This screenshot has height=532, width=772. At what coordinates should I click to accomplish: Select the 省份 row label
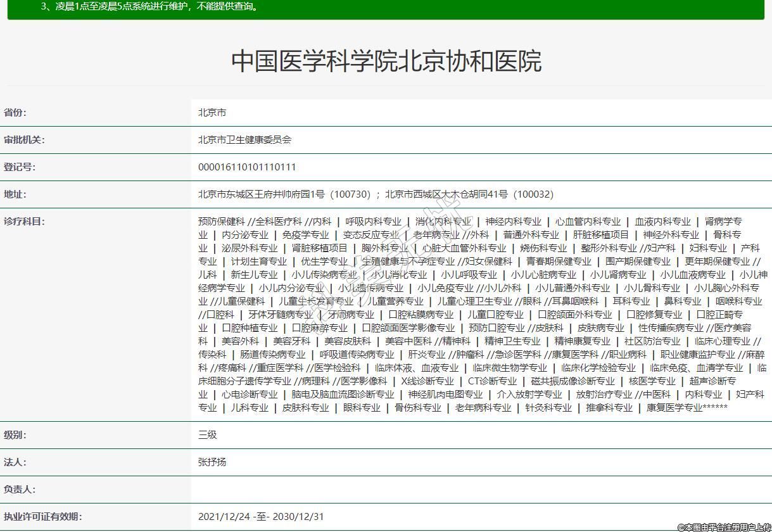click(16, 113)
